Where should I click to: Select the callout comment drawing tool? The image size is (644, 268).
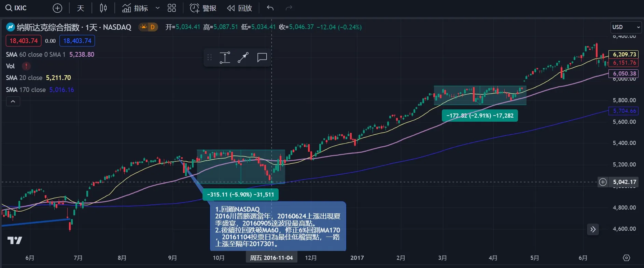[x=262, y=57]
